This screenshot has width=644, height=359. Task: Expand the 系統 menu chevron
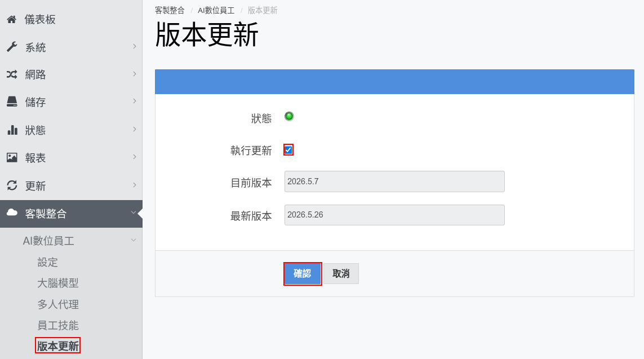134,46
